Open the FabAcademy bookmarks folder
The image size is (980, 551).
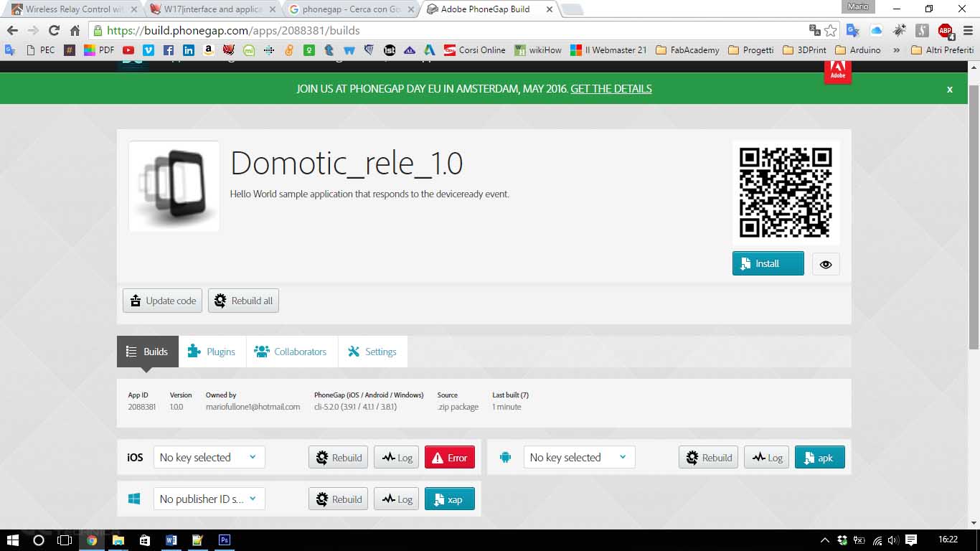pos(687,50)
